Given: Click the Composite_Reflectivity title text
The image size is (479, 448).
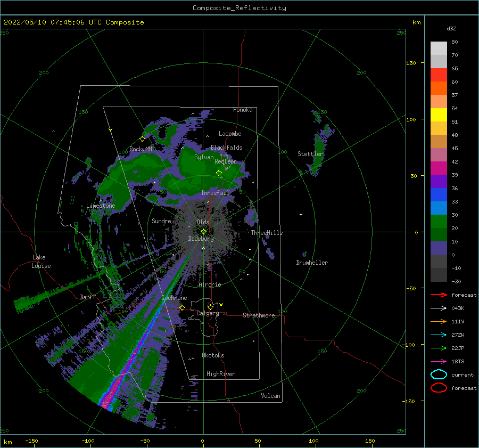Looking at the screenshot, I should [239, 8].
